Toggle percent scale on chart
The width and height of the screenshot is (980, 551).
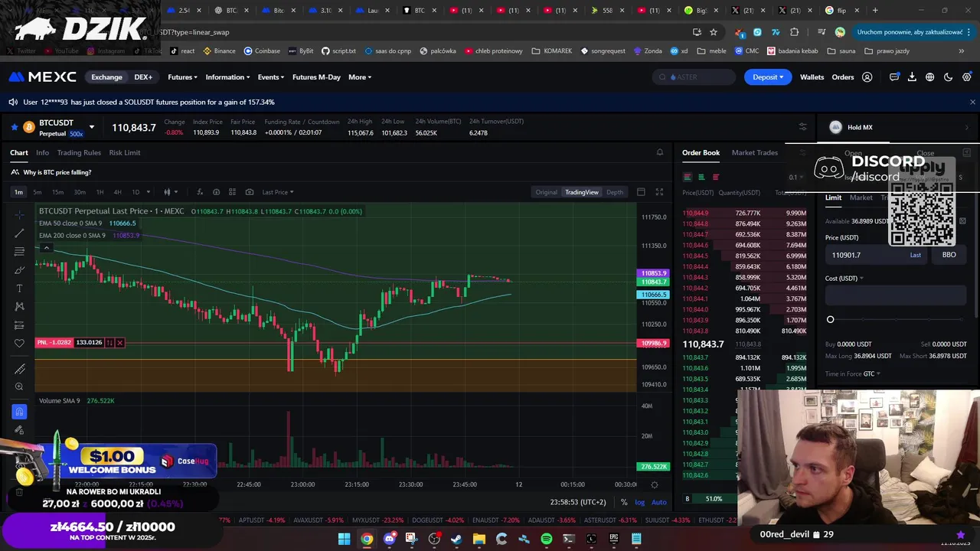click(x=624, y=502)
